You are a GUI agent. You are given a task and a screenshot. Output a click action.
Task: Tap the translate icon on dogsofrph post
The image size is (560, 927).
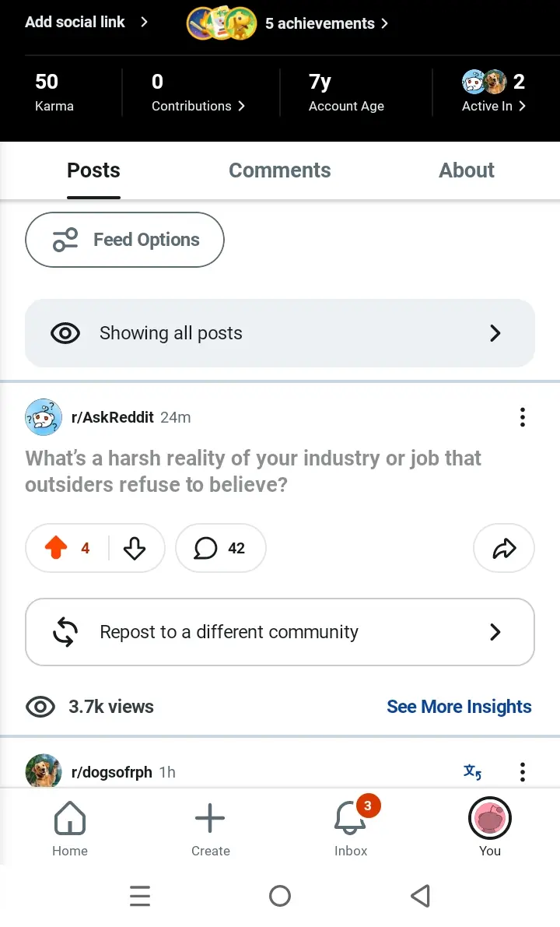click(x=472, y=771)
